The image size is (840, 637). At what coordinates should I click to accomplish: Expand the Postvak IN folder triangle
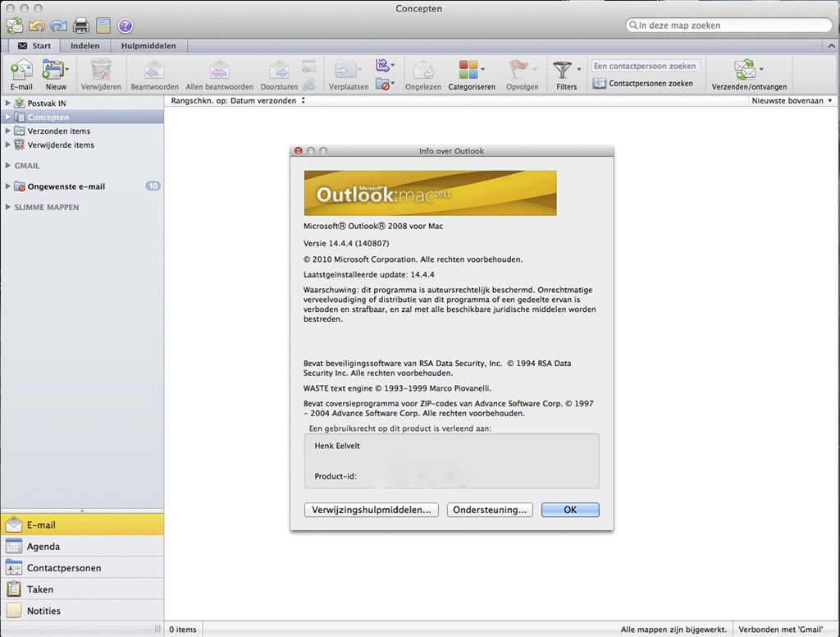coord(7,103)
